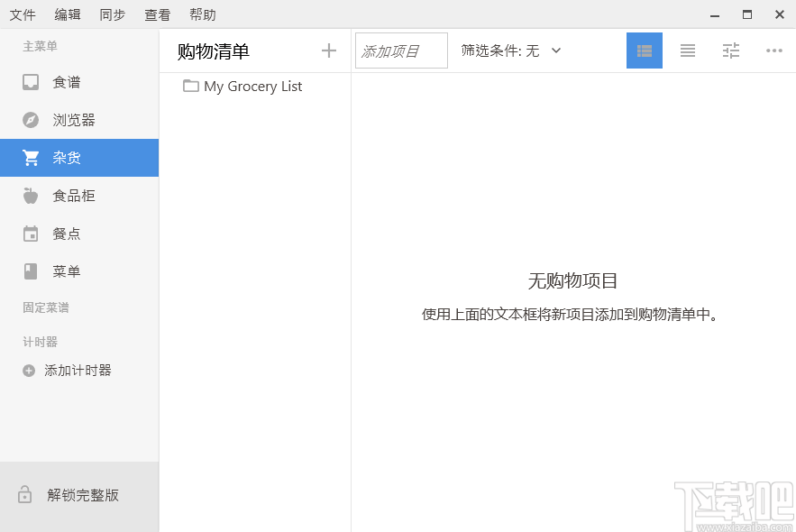Viewport: 796px width, 532px height.
Task: Click the 杂货 shopping cart icon
Action: pyautogui.click(x=31, y=157)
